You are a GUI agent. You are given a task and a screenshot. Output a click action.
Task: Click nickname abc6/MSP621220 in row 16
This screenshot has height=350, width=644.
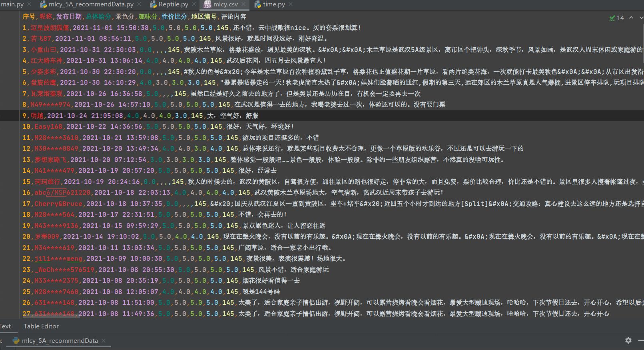point(62,192)
